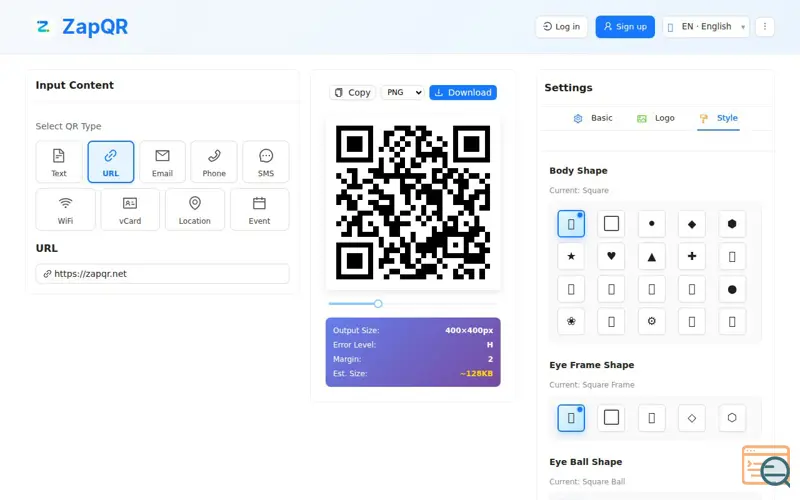Click the currently selected Square body shape
The height and width of the screenshot is (500, 800).
tap(571, 223)
